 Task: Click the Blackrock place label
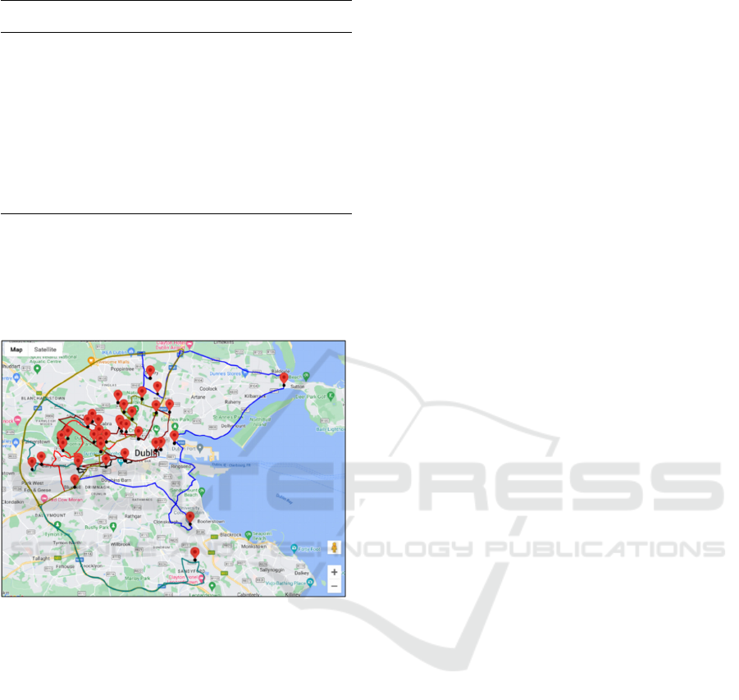tap(231, 535)
